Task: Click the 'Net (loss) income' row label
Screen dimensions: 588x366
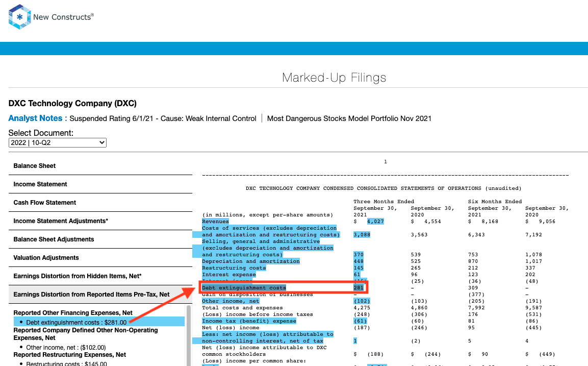Action: tap(231, 328)
